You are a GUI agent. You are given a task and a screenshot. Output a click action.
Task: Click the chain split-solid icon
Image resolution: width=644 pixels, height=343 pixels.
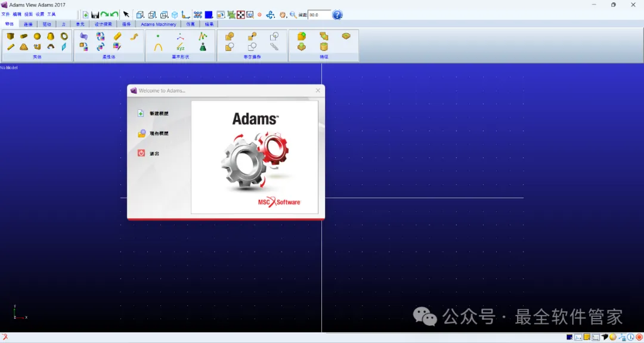pos(274,47)
